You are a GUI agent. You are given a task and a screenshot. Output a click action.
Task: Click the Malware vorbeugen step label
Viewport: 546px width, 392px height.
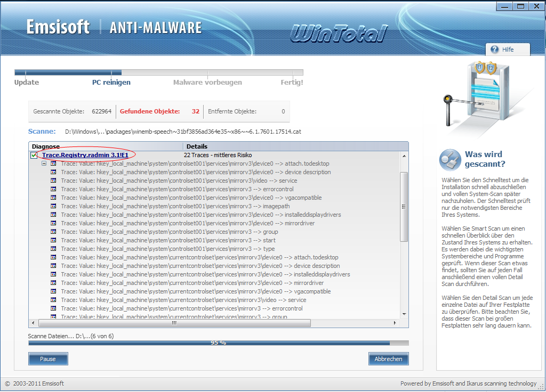207,83
